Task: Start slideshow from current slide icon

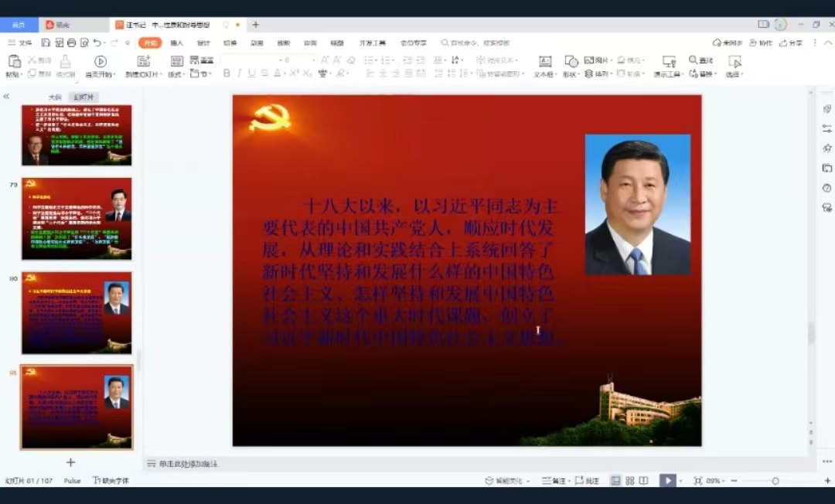Action: pyautogui.click(x=100, y=61)
